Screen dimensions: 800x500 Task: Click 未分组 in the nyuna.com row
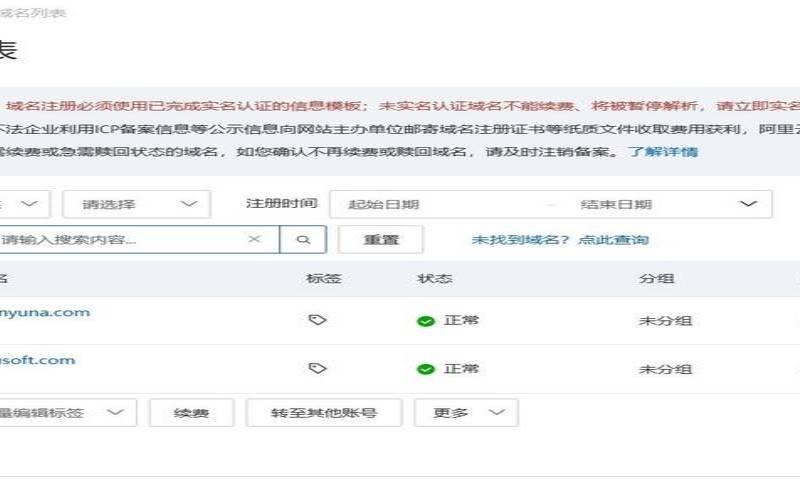point(665,321)
